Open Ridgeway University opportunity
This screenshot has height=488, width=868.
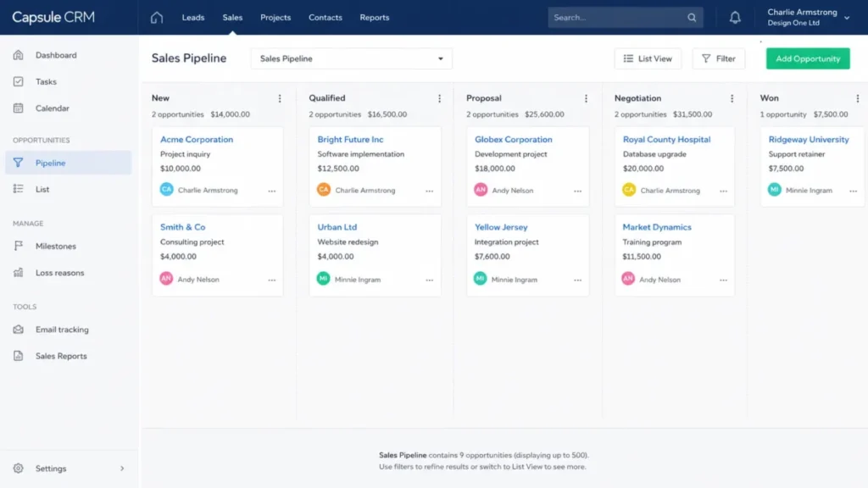(809, 140)
